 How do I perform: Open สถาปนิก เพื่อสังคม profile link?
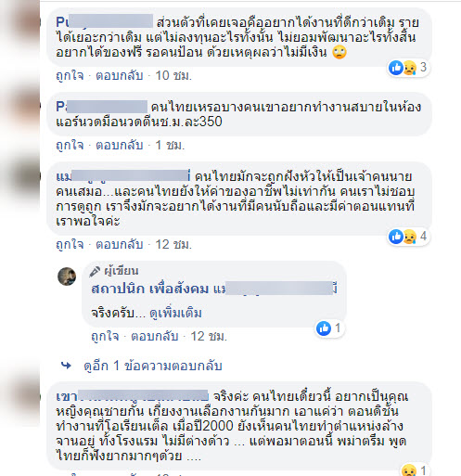click(150, 289)
